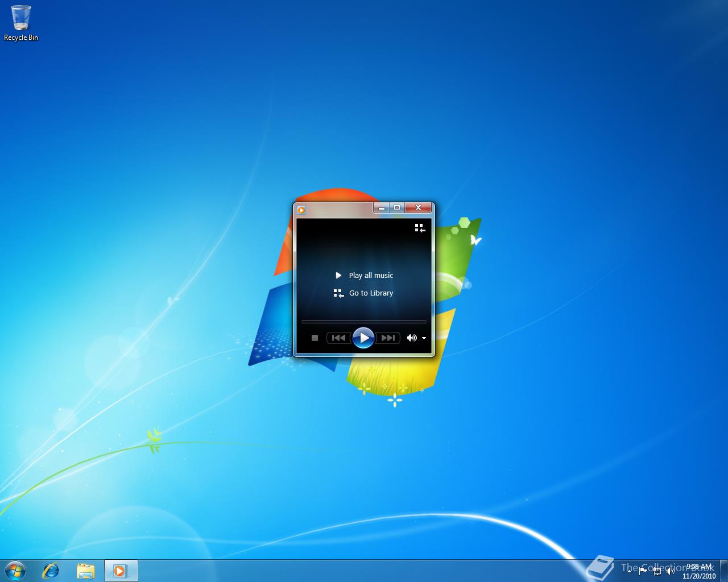Click the Windows Media Player title bar icon
Viewport: 728px width, 582px height.
(x=301, y=210)
